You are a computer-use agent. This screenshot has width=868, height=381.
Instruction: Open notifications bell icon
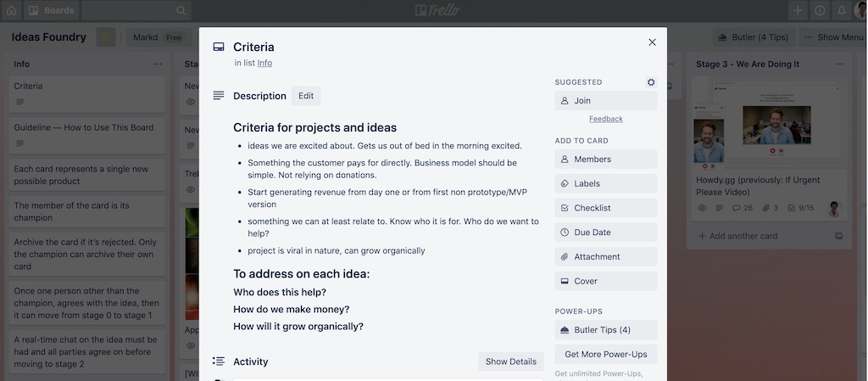click(x=842, y=10)
